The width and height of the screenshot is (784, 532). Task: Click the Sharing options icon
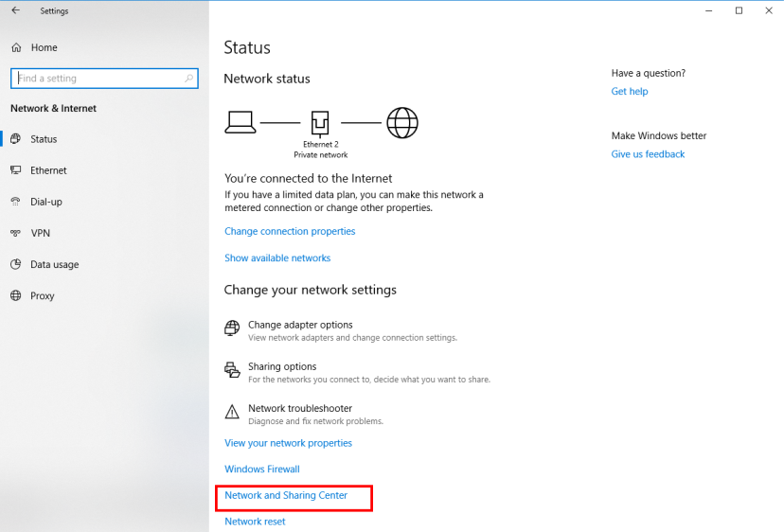click(x=232, y=370)
